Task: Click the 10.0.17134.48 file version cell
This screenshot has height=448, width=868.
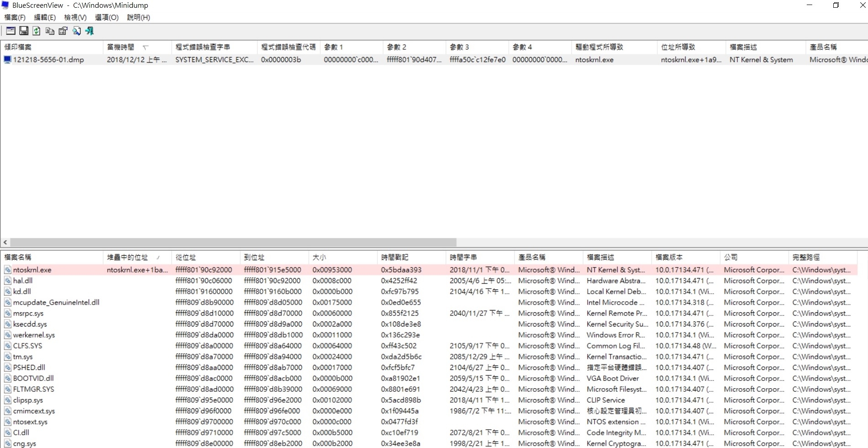Action: click(686, 346)
